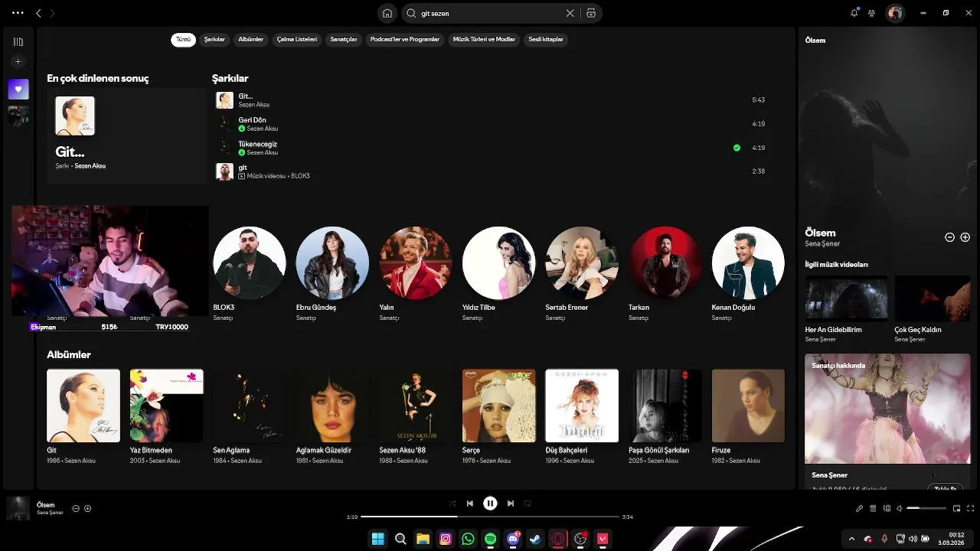
Task: Toggle green saved checkmark on Tükeneceğiz row
Action: pos(737,148)
